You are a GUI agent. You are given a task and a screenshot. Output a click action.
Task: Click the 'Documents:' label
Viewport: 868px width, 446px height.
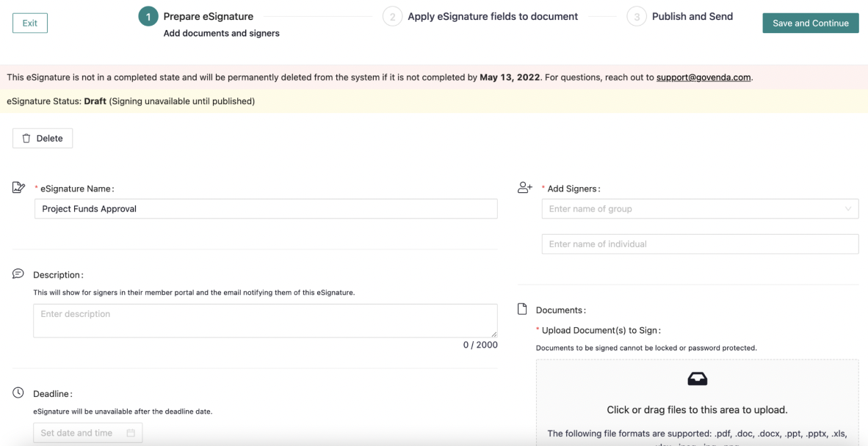tap(561, 310)
